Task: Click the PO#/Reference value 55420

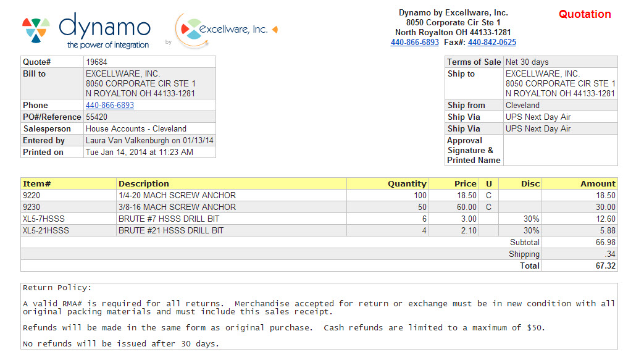Action: [x=96, y=117]
